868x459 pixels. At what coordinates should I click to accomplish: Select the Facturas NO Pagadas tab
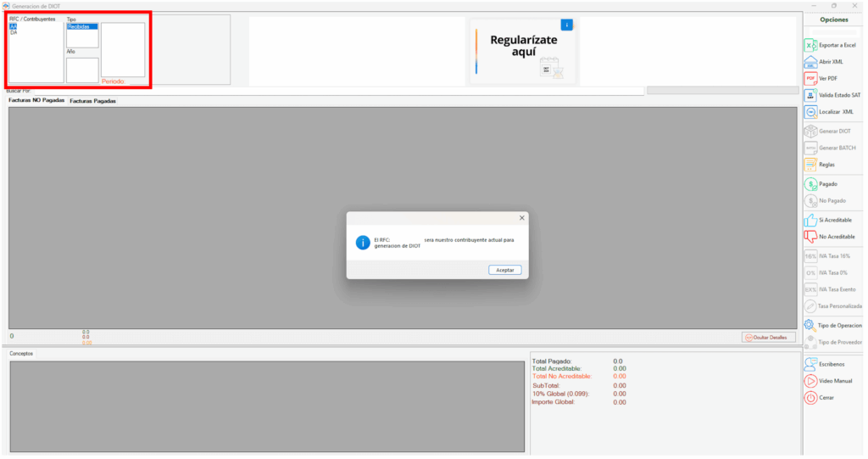pyautogui.click(x=36, y=101)
